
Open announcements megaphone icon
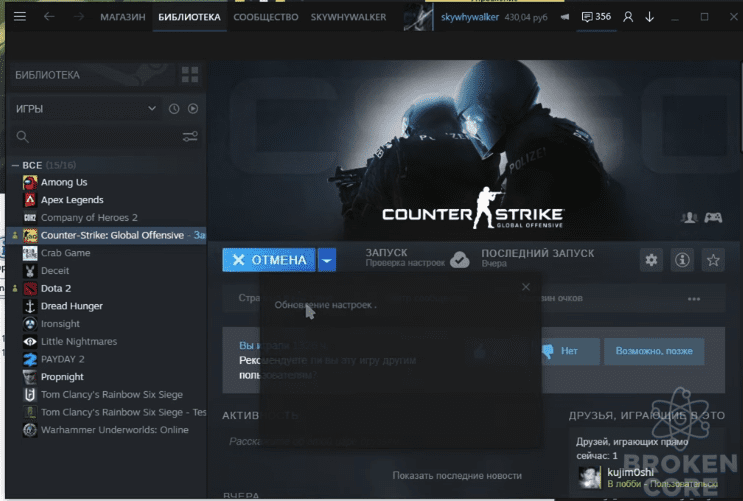click(564, 17)
